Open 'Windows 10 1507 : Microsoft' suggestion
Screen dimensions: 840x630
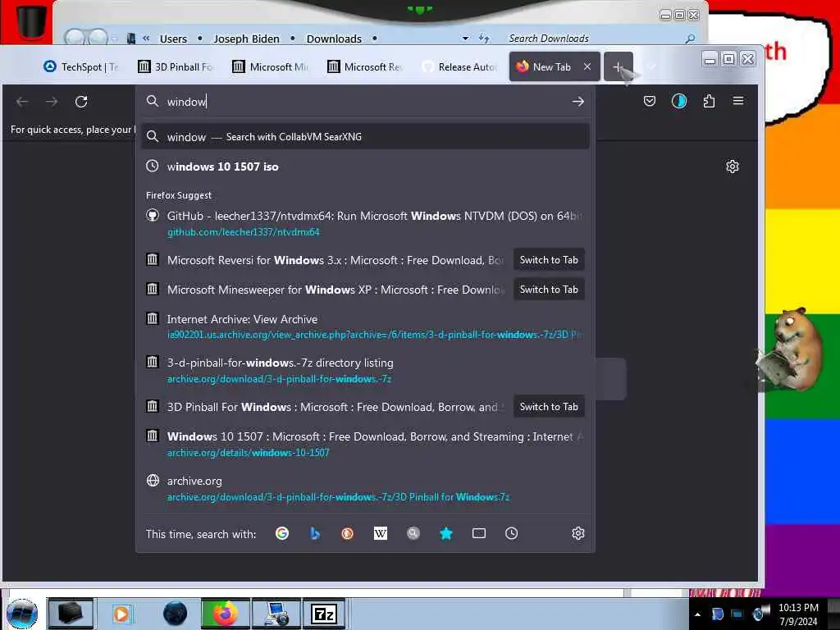click(x=365, y=444)
